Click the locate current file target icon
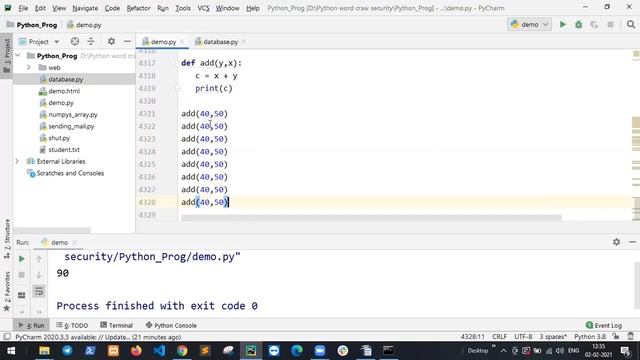640x360 pixels. coord(75,41)
